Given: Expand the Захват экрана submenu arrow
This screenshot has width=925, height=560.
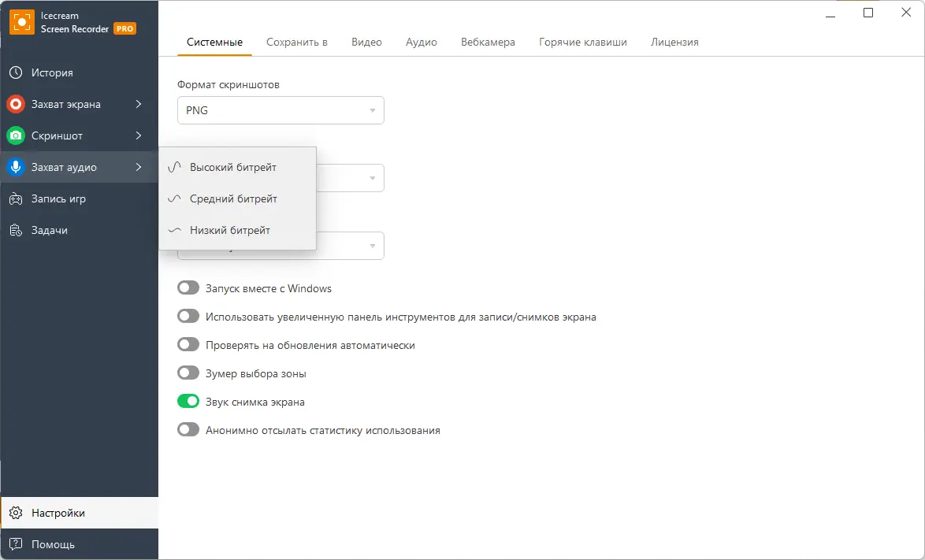Looking at the screenshot, I should [x=139, y=104].
